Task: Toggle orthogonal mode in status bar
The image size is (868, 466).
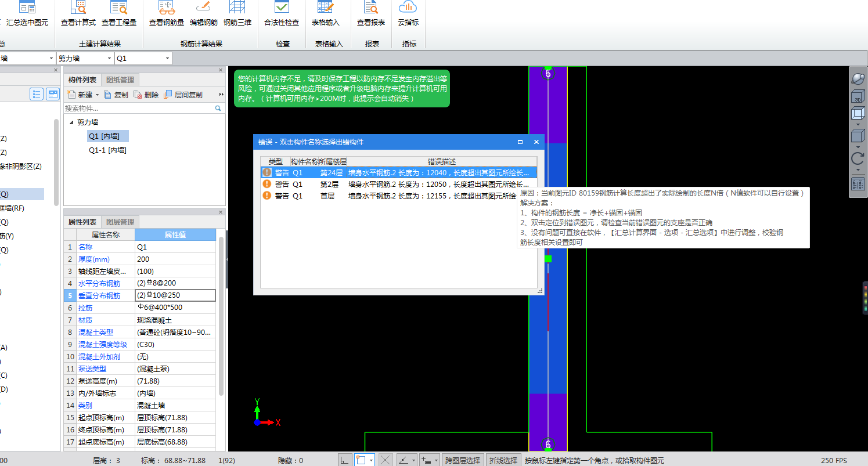Action: [x=345, y=460]
